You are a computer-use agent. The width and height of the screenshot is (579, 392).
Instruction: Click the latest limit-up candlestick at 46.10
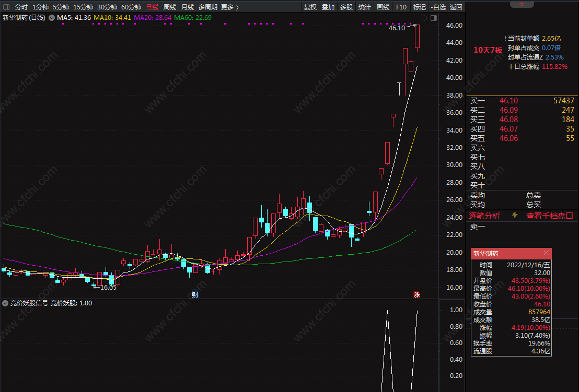[417, 37]
